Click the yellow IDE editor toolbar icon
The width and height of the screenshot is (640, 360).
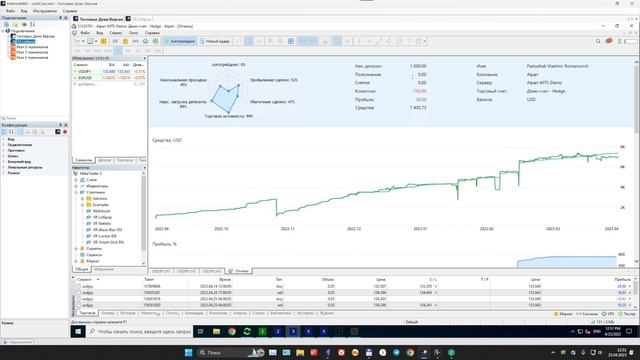click(104, 41)
